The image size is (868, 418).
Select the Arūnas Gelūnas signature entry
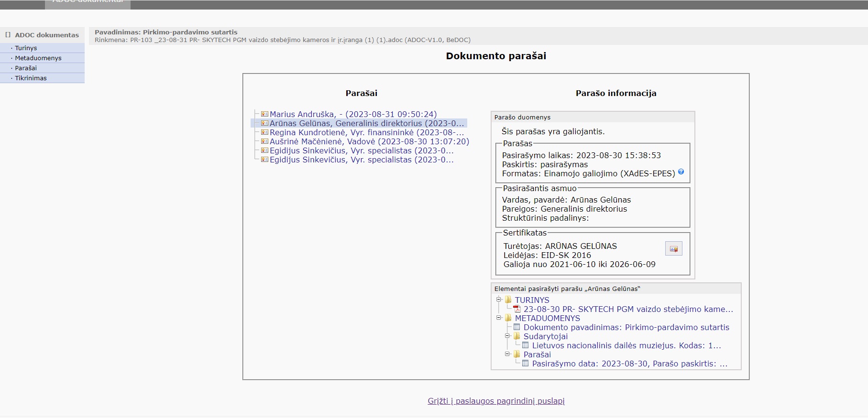point(366,124)
